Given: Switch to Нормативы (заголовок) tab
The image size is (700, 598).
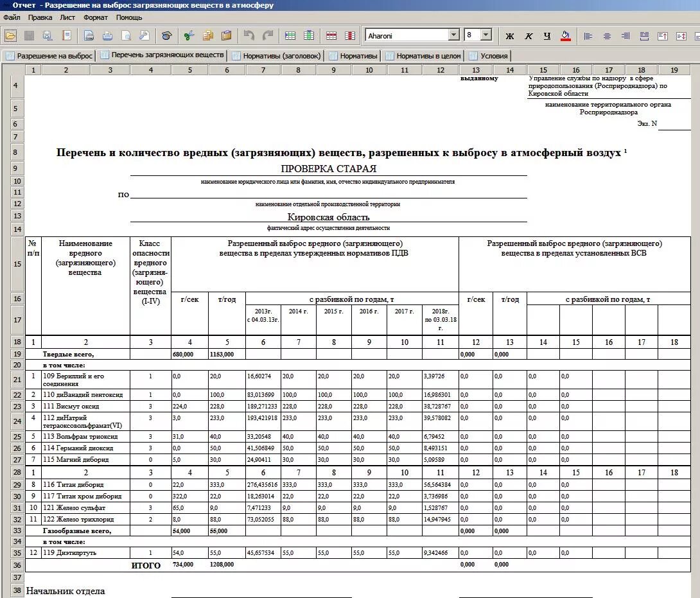Looking at the screenshot, I should [276, 56].
